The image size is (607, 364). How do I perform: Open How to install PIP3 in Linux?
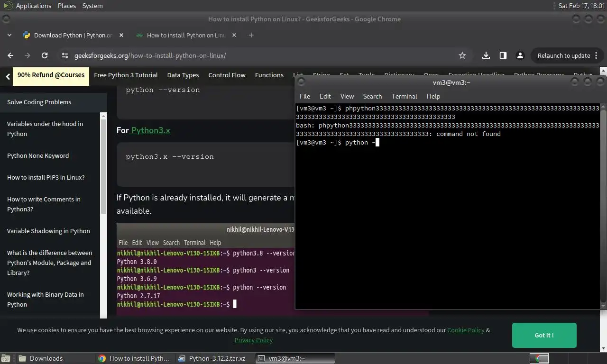tap(46, 177)
